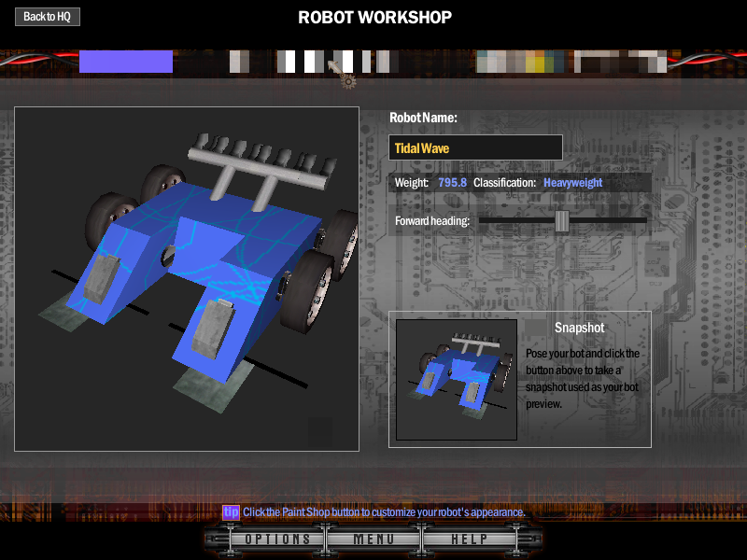Select the highlighted purple workshop tab at the top
747x560 pixels.
tap(126, 62)
